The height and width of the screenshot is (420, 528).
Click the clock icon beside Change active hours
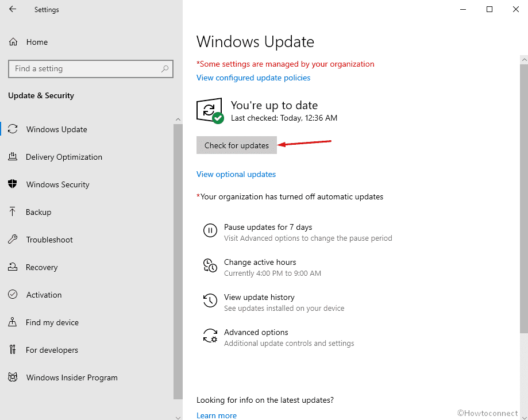tap(210, 266)
